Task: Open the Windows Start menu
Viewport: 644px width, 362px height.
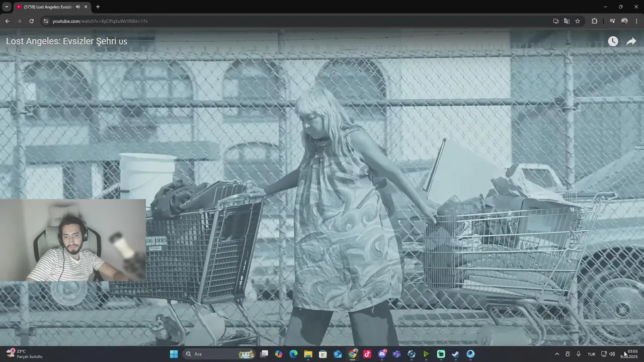Action: 174,354
